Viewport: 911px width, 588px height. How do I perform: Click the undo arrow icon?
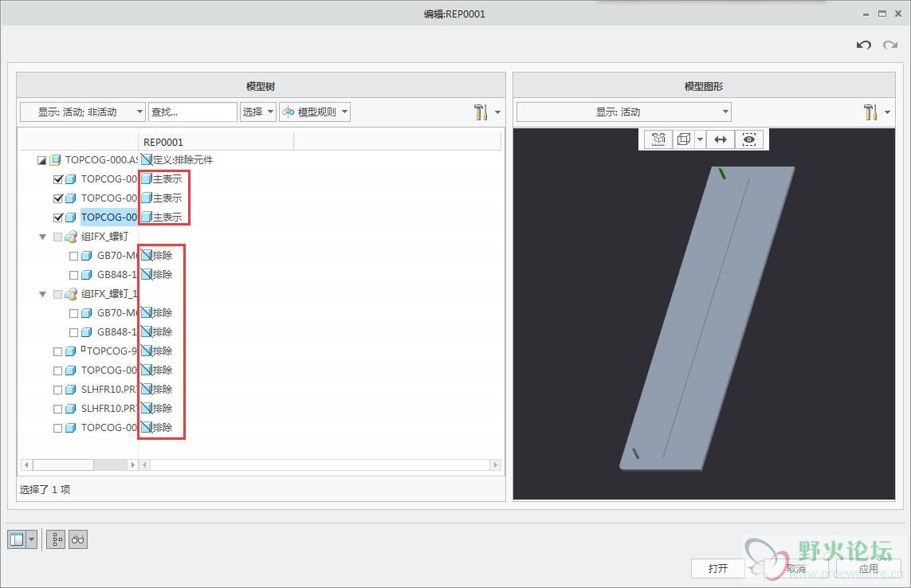[863, 45]
